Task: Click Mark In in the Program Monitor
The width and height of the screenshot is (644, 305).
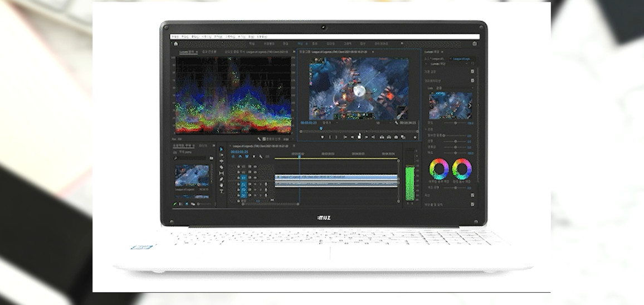Action: (330, 137)
